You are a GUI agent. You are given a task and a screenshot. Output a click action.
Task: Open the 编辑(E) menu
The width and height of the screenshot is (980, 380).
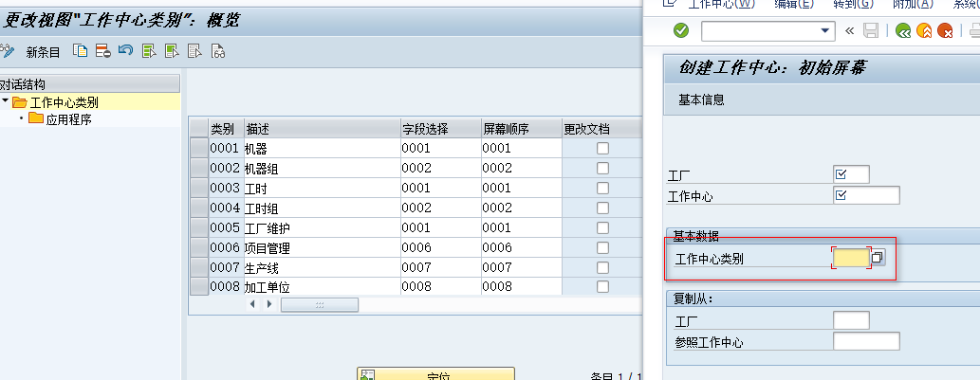[794, 5]
